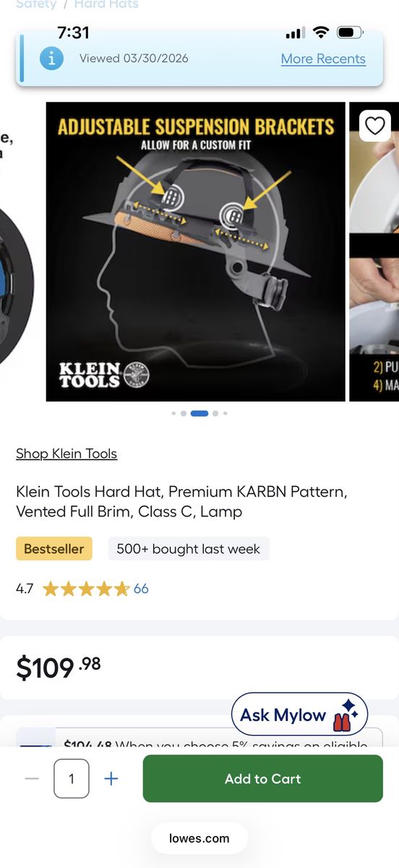This screenshot has width=399, height=868.
Task: Open the 66 reviews count
Action: point(141,589)
